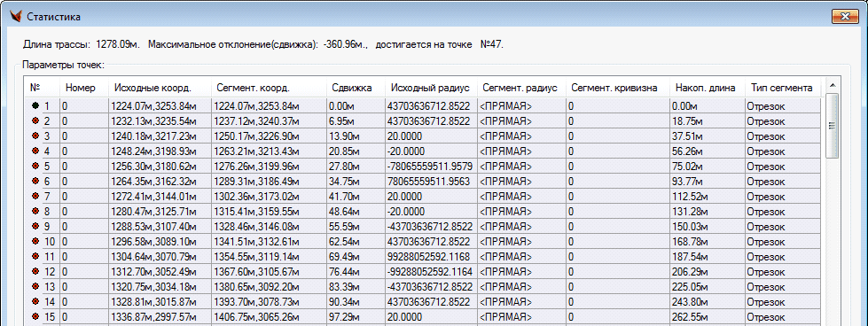Viewport: 868px width, 326px height.
Task: Select cell 1393.70м,3078.73м
Action: click(269, 302)
